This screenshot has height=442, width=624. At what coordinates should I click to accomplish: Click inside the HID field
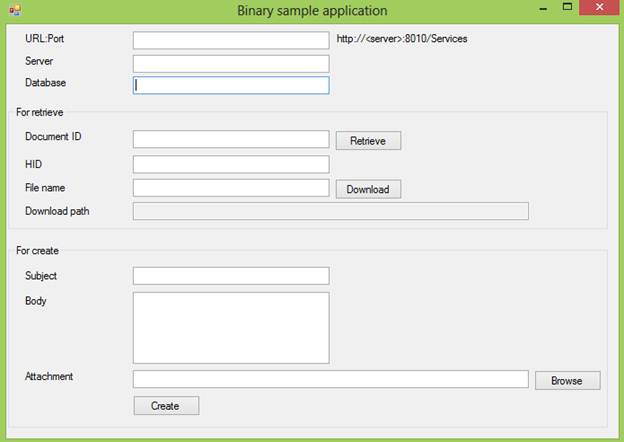(231, 164)
